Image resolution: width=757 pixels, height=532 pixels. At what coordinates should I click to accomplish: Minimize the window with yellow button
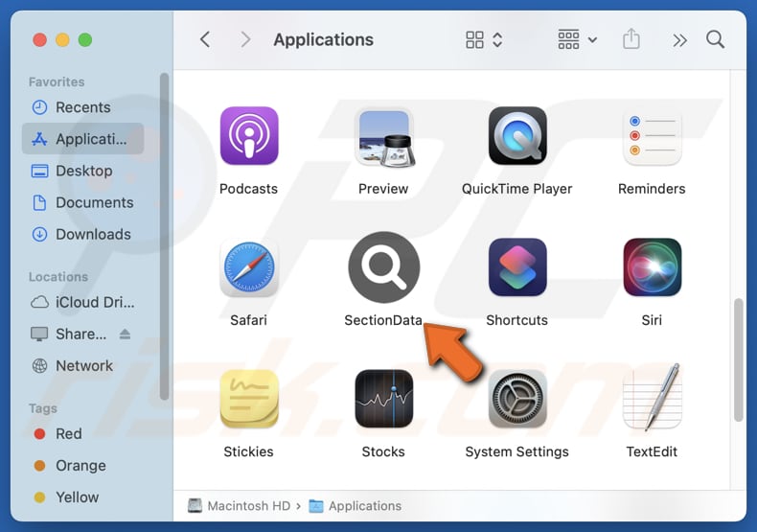pos(62,39)
